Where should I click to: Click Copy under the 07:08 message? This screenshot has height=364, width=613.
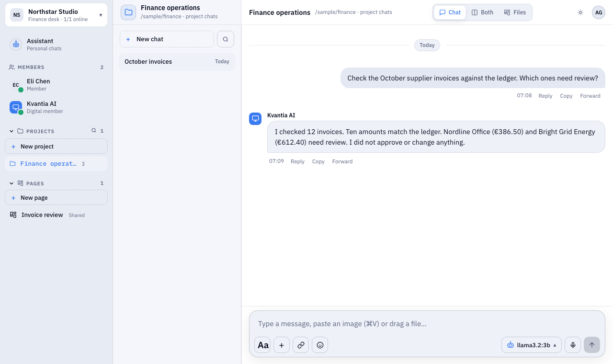[566, 96]
